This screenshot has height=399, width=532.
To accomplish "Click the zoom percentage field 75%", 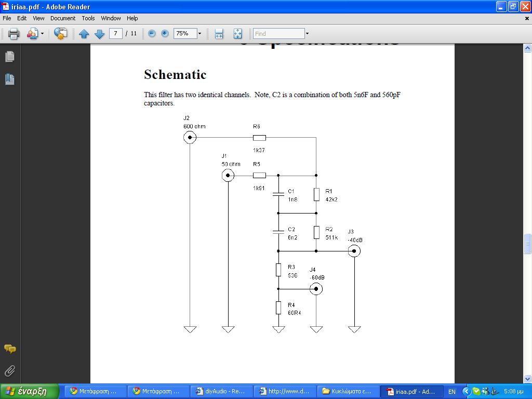I will click(185, 33).
